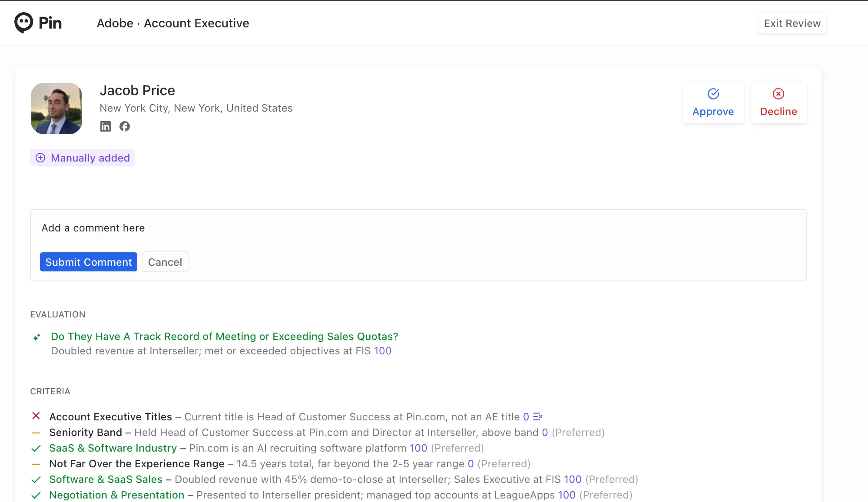This screenshot has width=868, height=502.
Task: Open Jacob Price's LinkedIn profile icon
Action: click(x=106, y=126)
